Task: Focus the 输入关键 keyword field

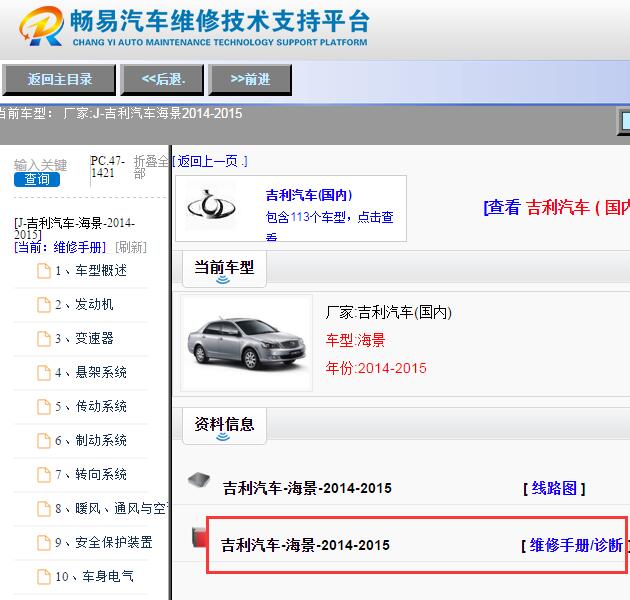Action: pyautogui.click(x=40, y=165)
